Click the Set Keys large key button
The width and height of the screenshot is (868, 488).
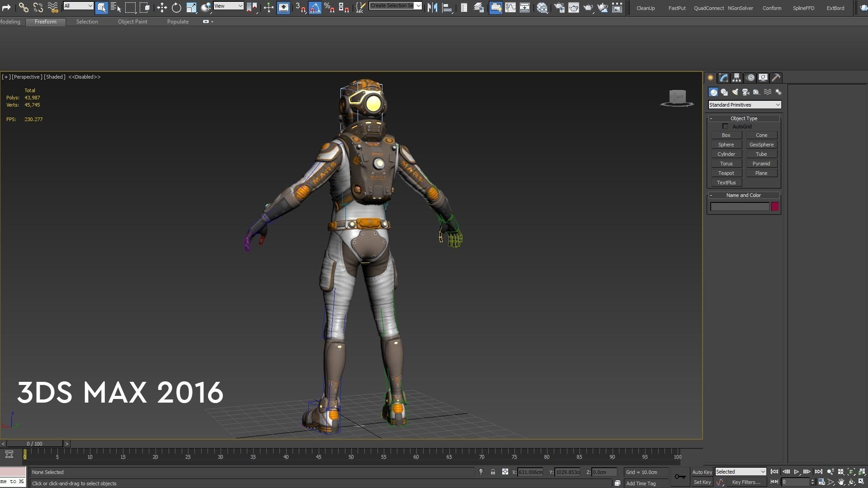pyautogui.click(x=680, y=477)
